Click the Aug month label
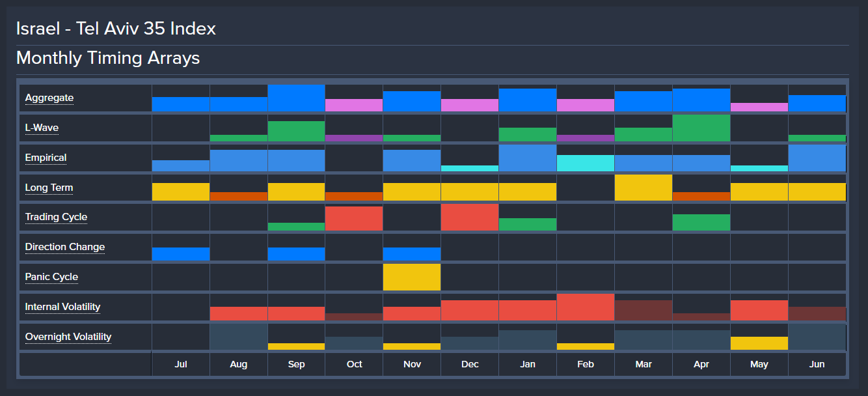This screenshot has width=868, height=396. 239,364
